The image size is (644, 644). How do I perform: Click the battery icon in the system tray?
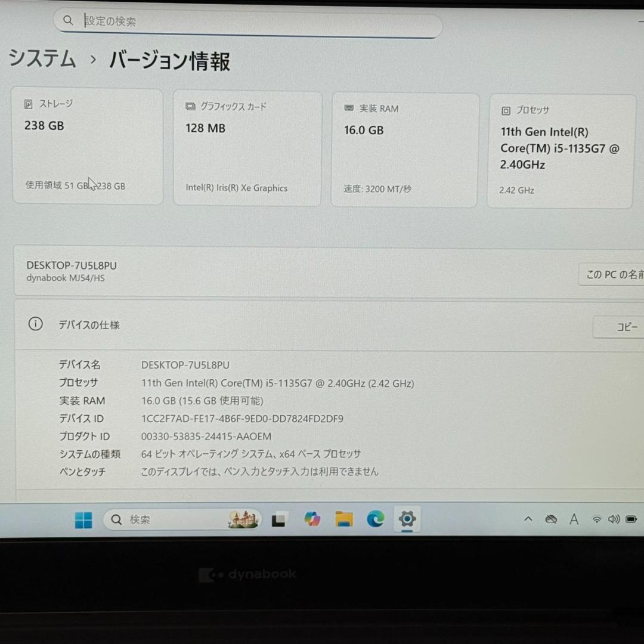tap(630, 519)
